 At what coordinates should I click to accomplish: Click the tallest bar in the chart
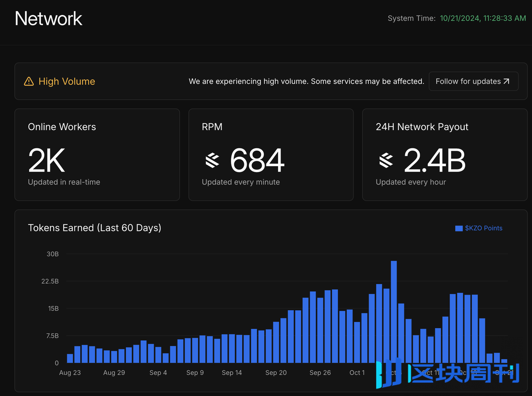pos(394,312)
